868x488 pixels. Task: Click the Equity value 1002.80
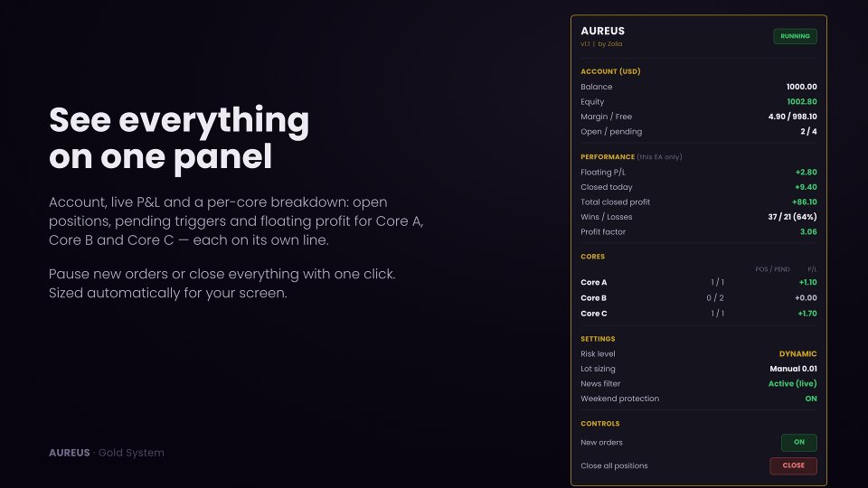pyautogui.click(x=802, y=101)
